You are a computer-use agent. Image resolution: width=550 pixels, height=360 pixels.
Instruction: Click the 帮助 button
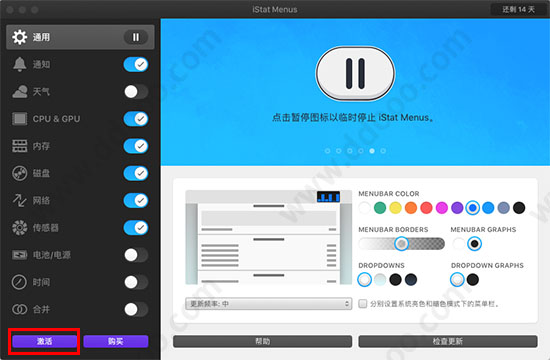pyautogui.click(x=262, y=341)
